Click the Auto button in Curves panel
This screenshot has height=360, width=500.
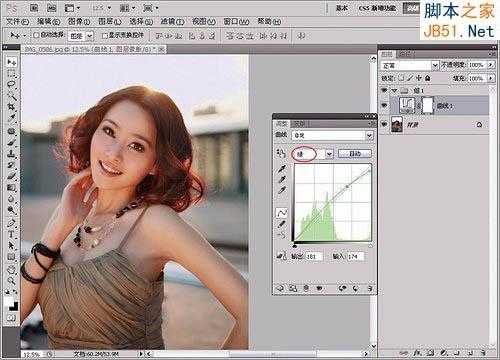(x=355, y=154)
